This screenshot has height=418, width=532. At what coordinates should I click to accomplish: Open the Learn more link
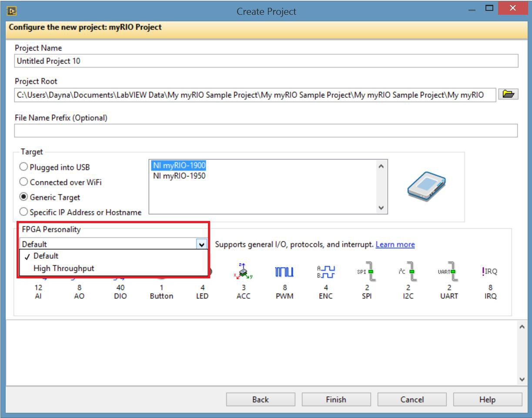click(395, 244)
